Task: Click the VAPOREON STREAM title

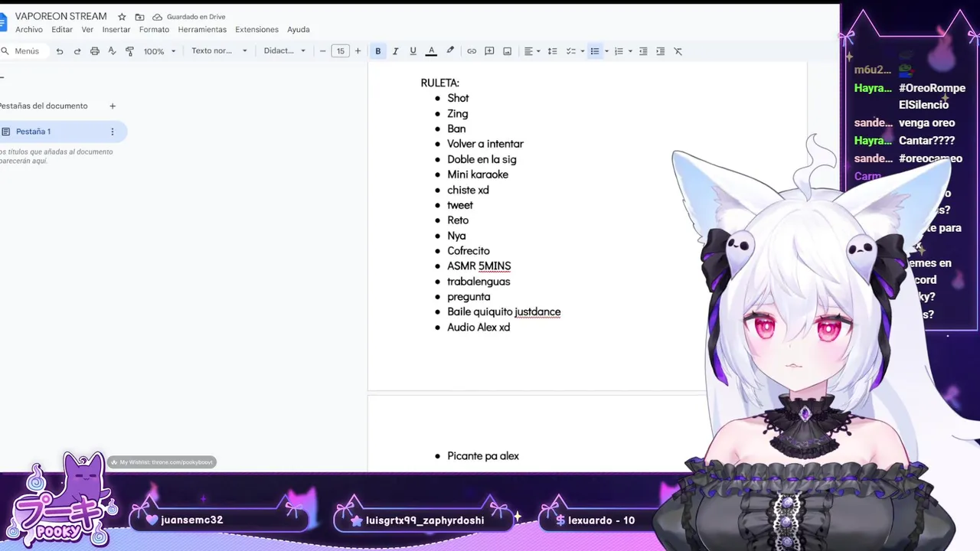Action: pyautogui.click(x=61, y=17)
